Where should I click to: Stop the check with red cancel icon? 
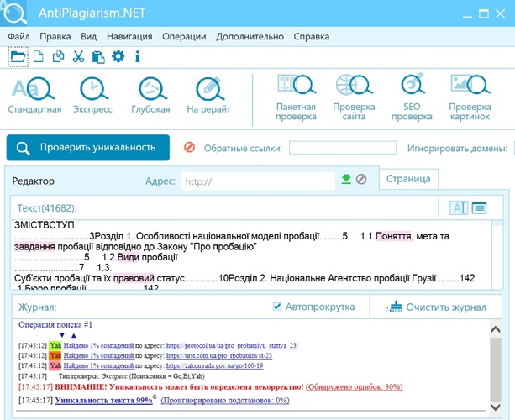tap(189, 148)
